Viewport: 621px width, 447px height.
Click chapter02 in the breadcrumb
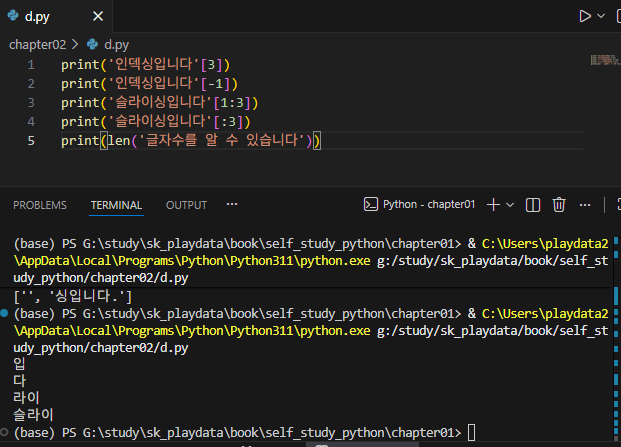[38, 45]
